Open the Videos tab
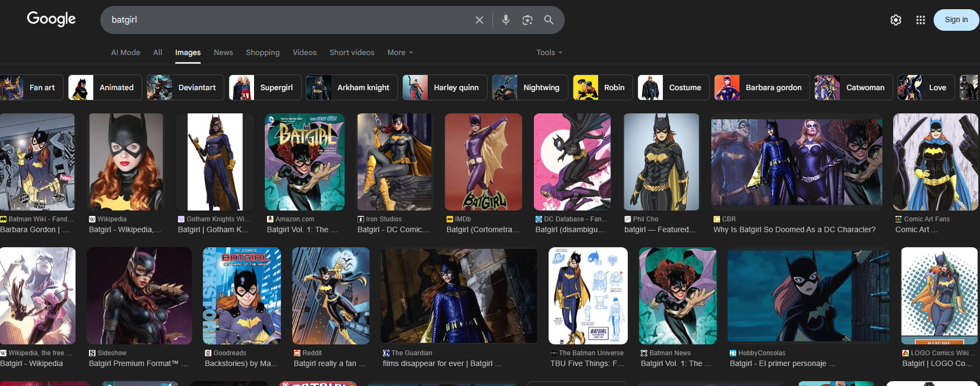Image resolution: width=980 pixels, height=386 pixels. (x=305, y=52)
